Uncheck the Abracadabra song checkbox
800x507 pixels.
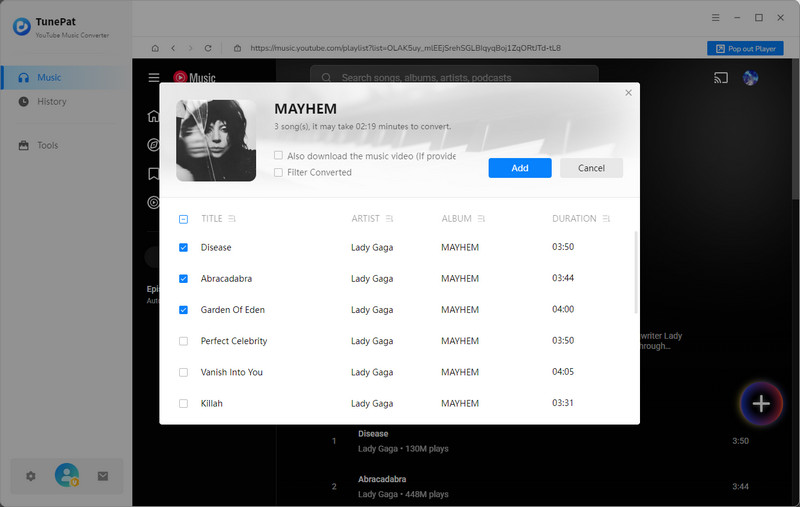click(x=183, y=278)
